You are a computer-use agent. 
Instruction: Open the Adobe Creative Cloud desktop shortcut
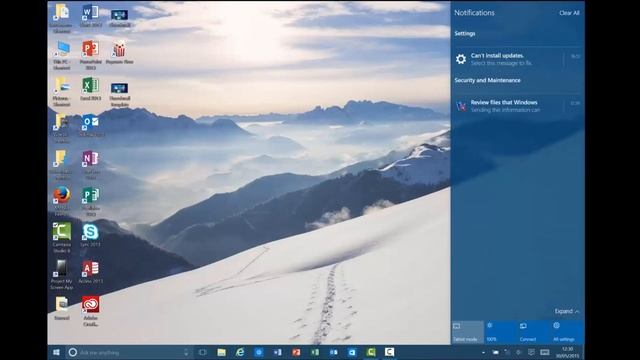tap(91, 311)
